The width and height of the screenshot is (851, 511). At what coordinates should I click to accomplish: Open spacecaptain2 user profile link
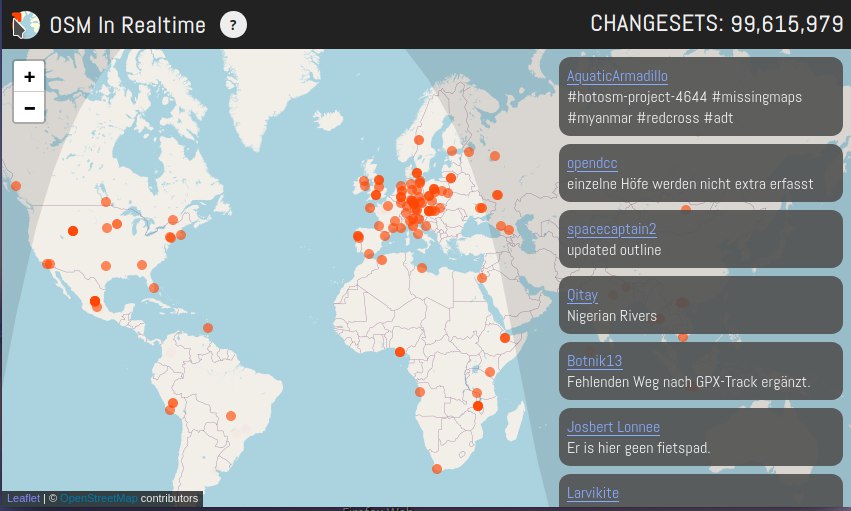(612, 229)
